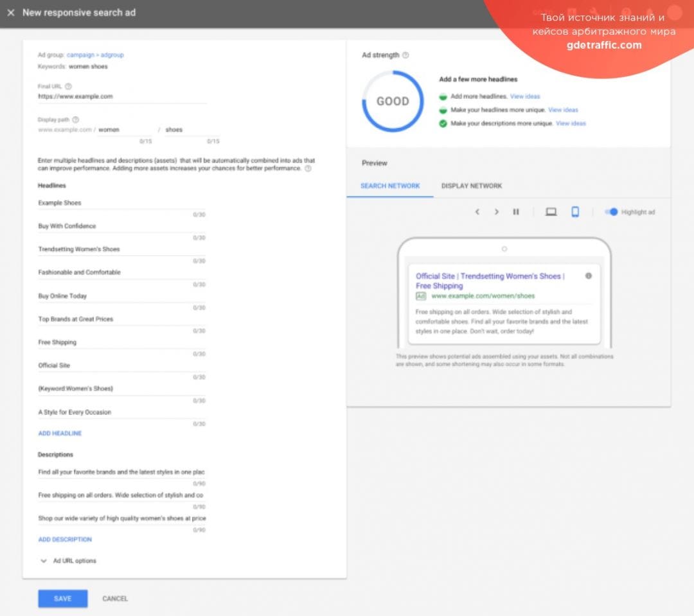Save the responsive search ad
694x616 pixels.
click(62, 598)
